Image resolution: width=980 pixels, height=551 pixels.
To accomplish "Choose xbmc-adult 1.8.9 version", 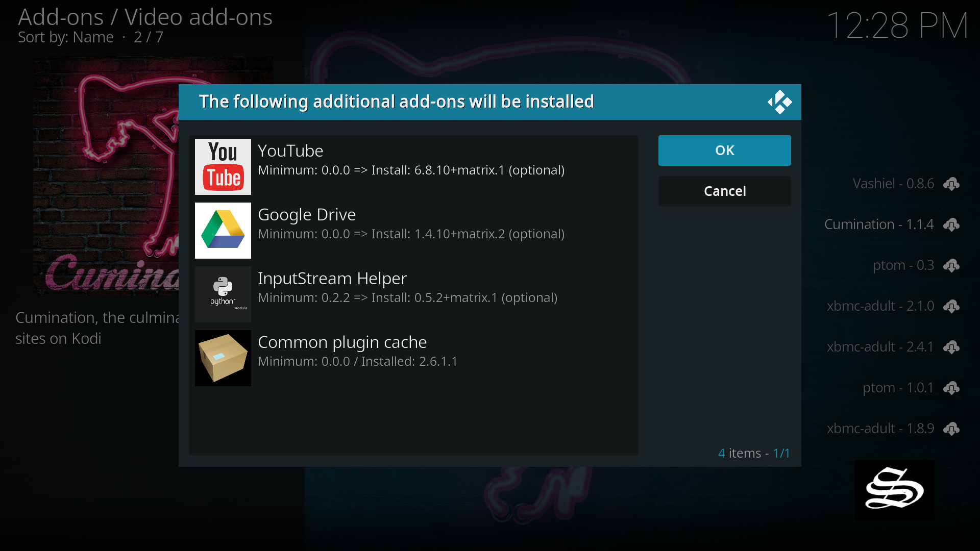I will (x=880, y=429).
